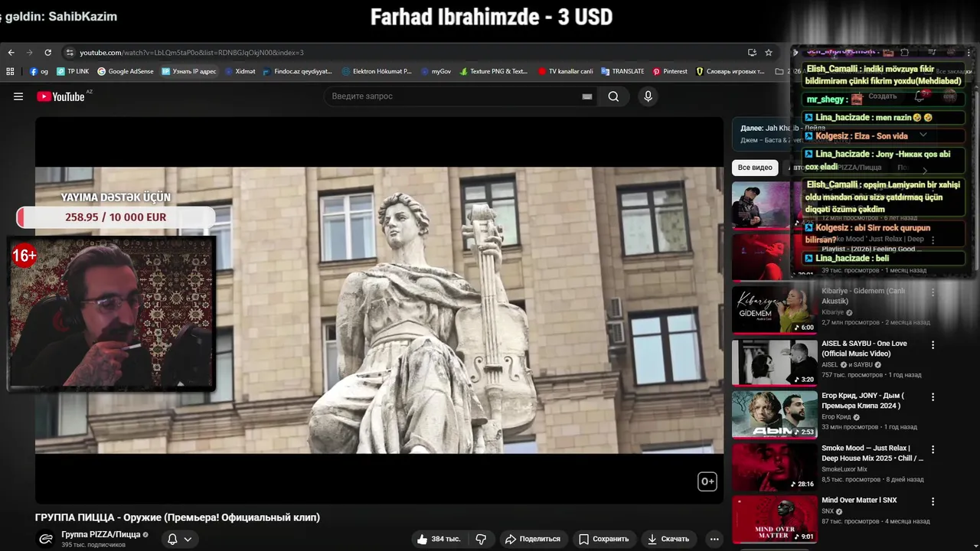Open Группа PIZZA/Пицца channel avatar
The image size is (980, 551).
tap(46, 539)
